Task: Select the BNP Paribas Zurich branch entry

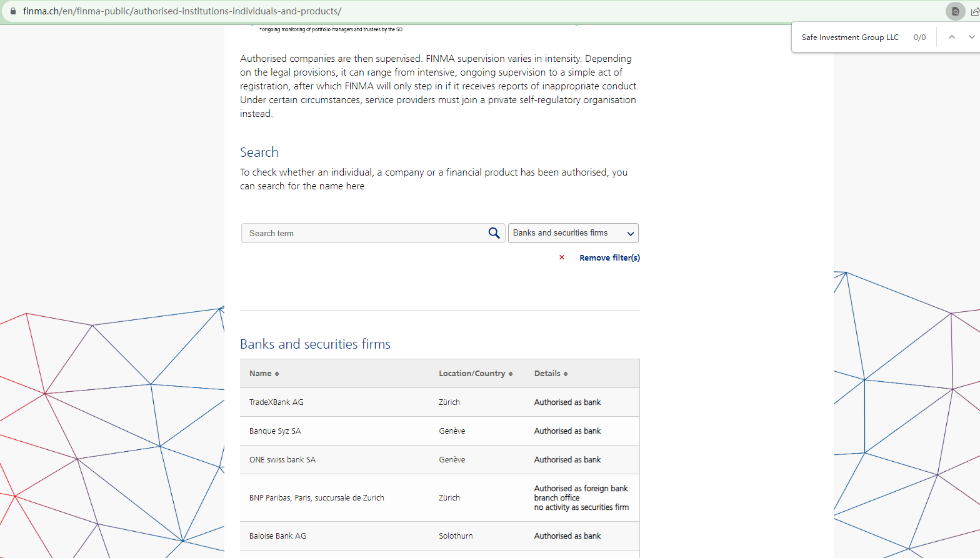Action: click(316, 498)
